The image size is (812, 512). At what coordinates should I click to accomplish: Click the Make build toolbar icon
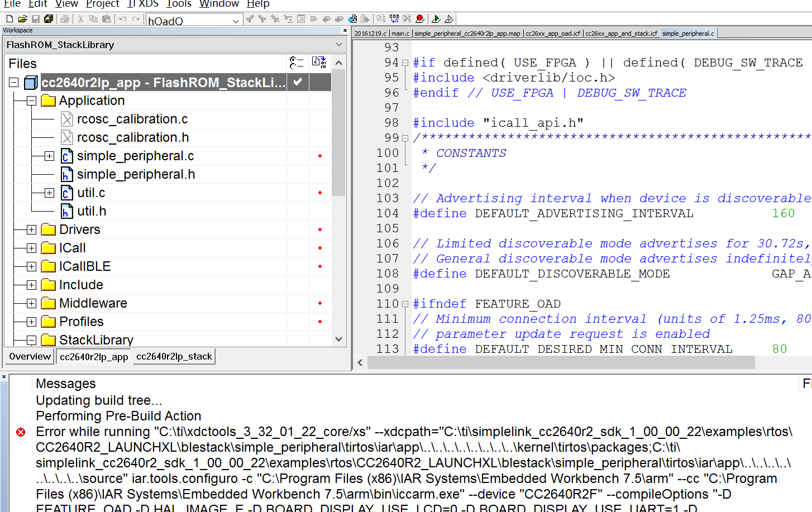click(x=394, y=19)
